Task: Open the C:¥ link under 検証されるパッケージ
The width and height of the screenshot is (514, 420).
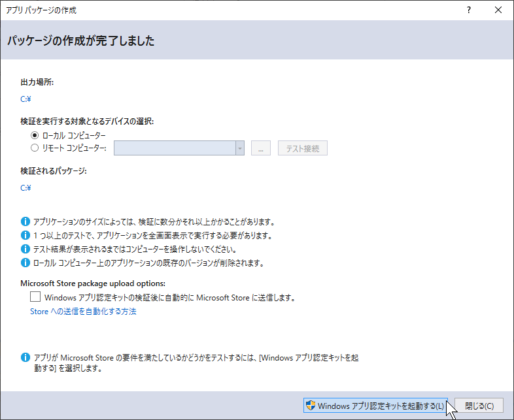Action: 26,187
